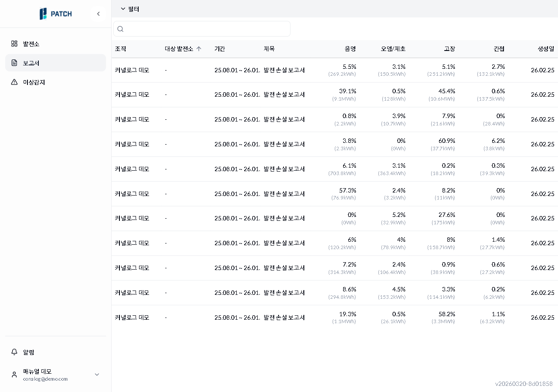The width and height of the screenshot is (558, 392).
Task: Click the PATCH logo
Action: coord(56,14)
